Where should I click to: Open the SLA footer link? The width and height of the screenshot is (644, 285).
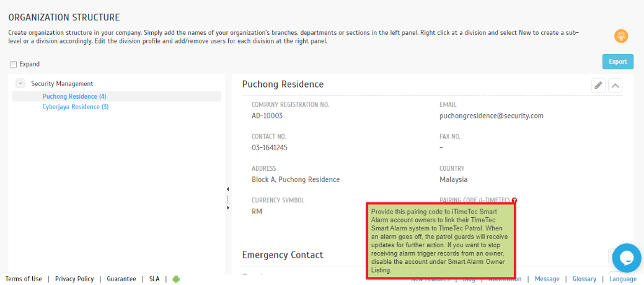154,279
